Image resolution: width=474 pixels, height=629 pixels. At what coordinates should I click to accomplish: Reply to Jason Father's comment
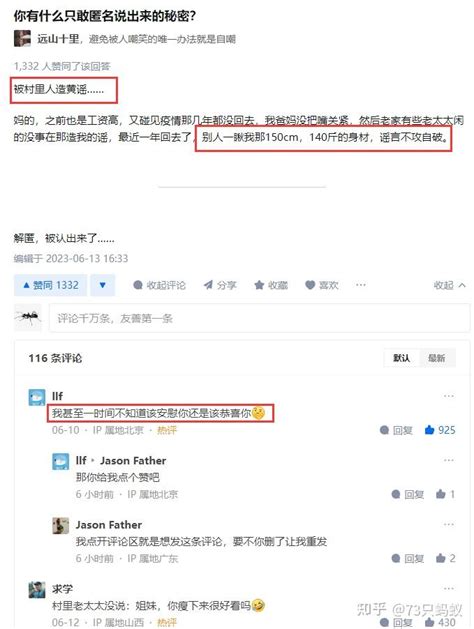pyautogui.click(x=408, y=558)
